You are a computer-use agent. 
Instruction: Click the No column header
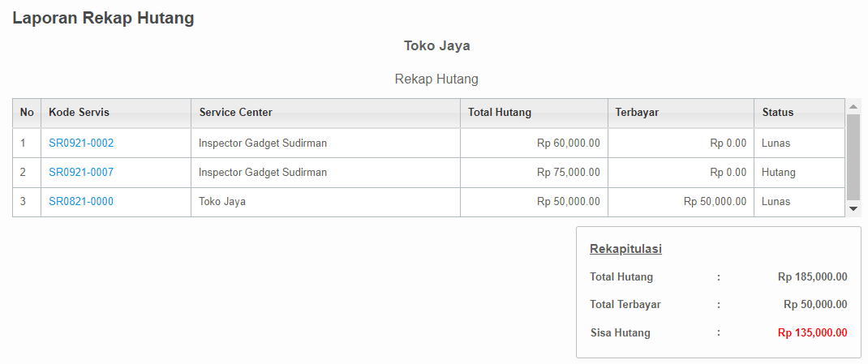(27, 113)
